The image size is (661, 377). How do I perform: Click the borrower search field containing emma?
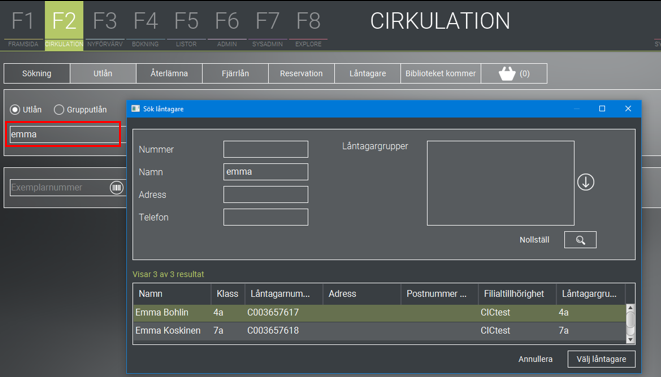[64, 134]
